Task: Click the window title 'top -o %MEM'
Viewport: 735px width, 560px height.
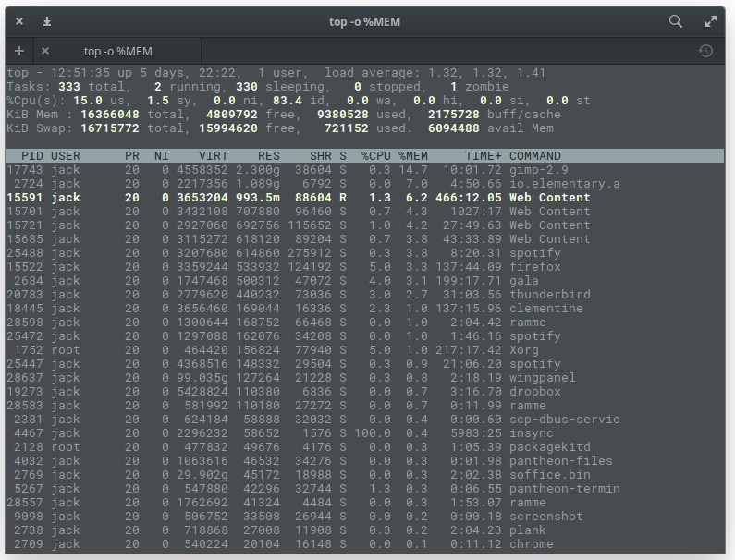Action: (365, 21)
